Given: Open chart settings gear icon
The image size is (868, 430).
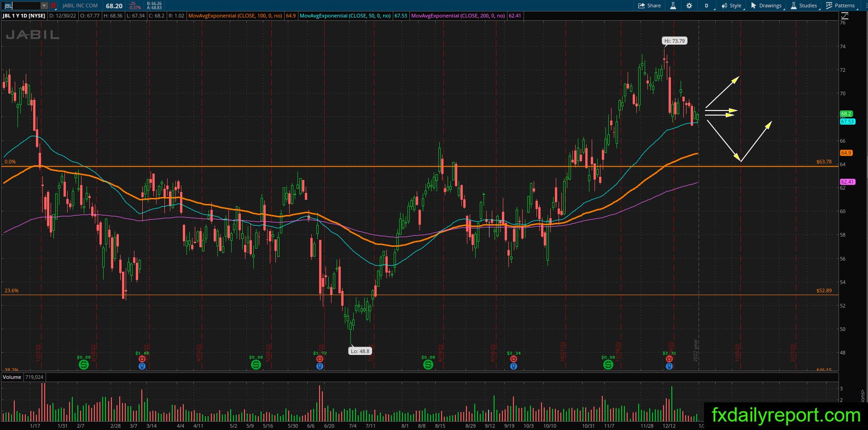Looking at the screenshot, I should 689,6.
